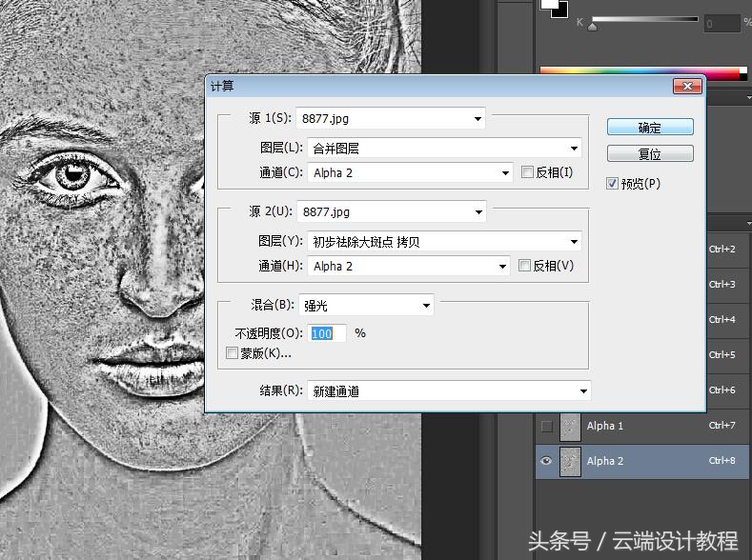Click the background color swatch
752x560 pixels.
pos(559,10)
